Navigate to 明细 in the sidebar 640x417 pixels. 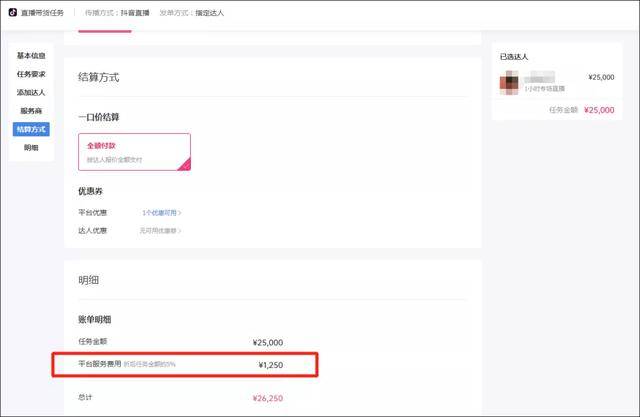pyautogui.click(x=31, y=147)
